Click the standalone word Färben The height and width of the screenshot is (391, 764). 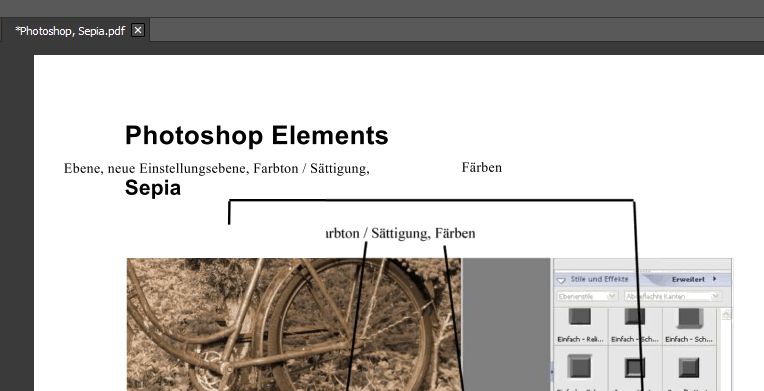(481, 168)
